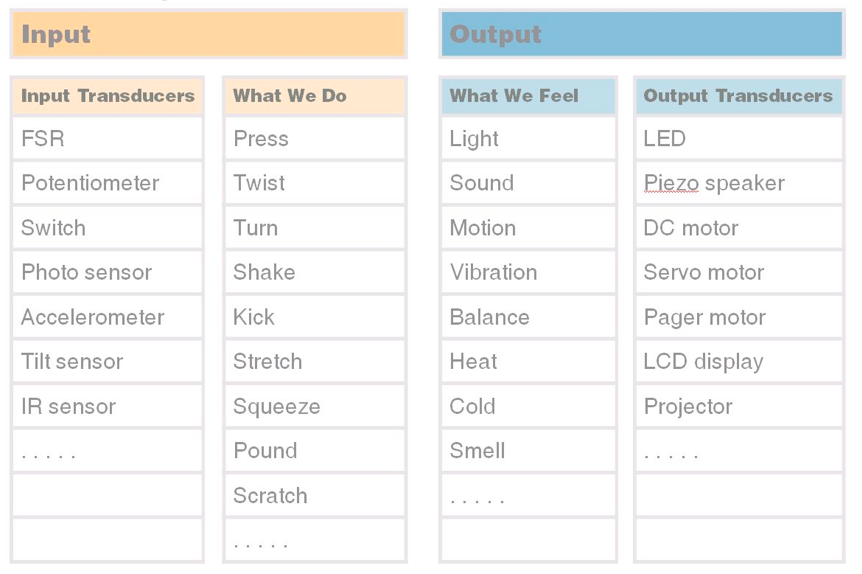The height and width of the screenshot is (574, 862).
Task: Select the Projector cell
Action: [739, 406]
